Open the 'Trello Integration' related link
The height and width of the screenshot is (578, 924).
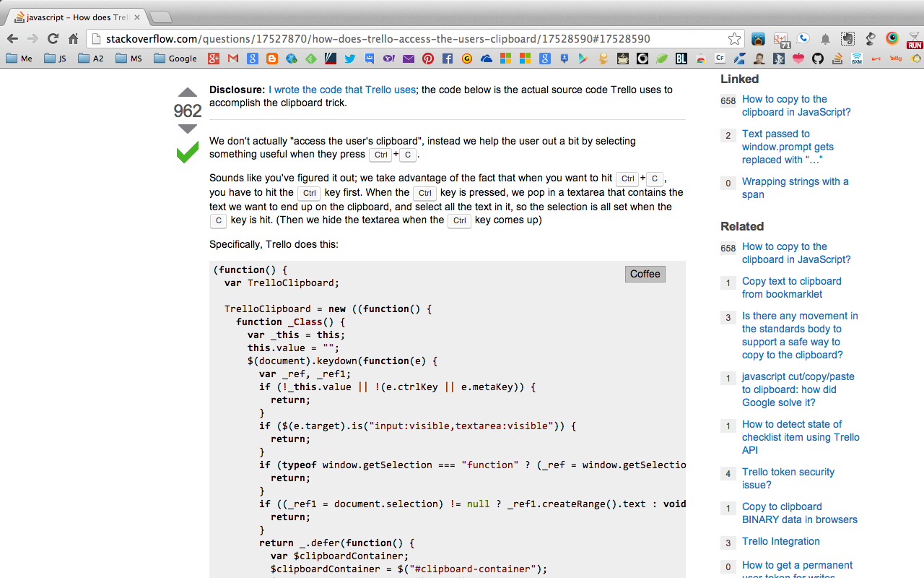pos(780,541)
